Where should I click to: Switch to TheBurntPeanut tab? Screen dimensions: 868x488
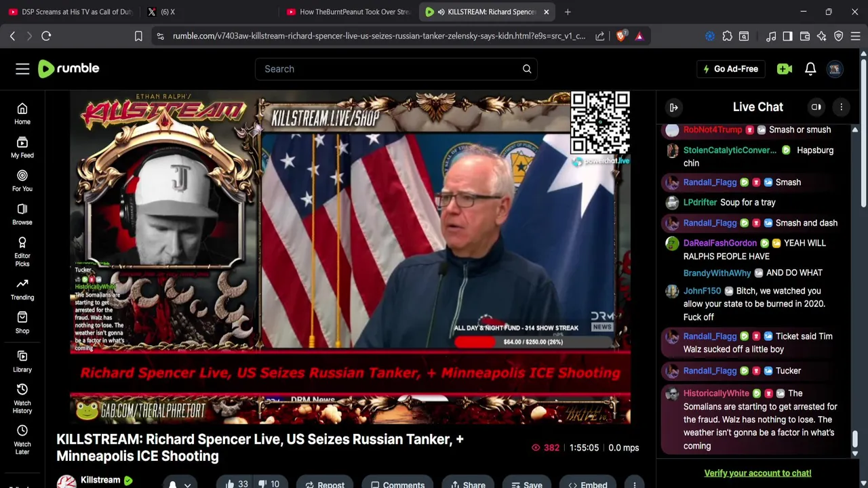pos(348,12)
